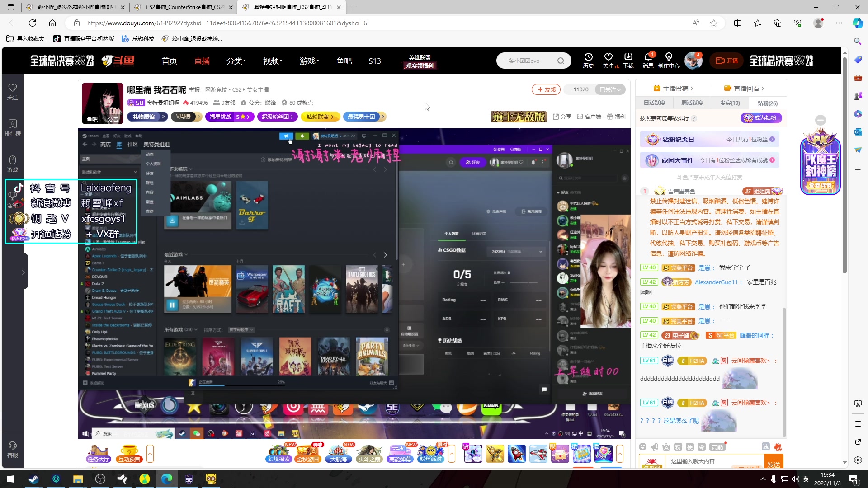Click the 举报 report link
The image size is (868, 488).
coord(194,89)
